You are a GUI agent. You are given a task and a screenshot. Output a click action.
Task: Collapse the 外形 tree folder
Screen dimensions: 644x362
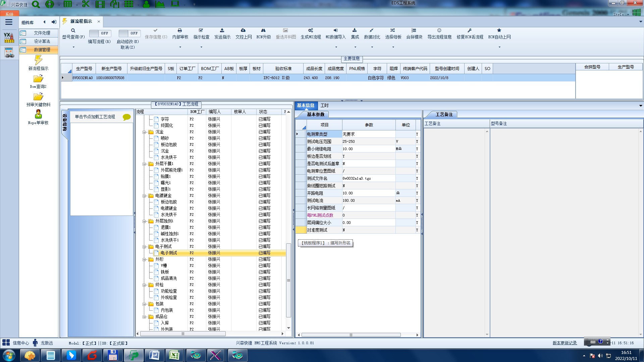[144, 259]
